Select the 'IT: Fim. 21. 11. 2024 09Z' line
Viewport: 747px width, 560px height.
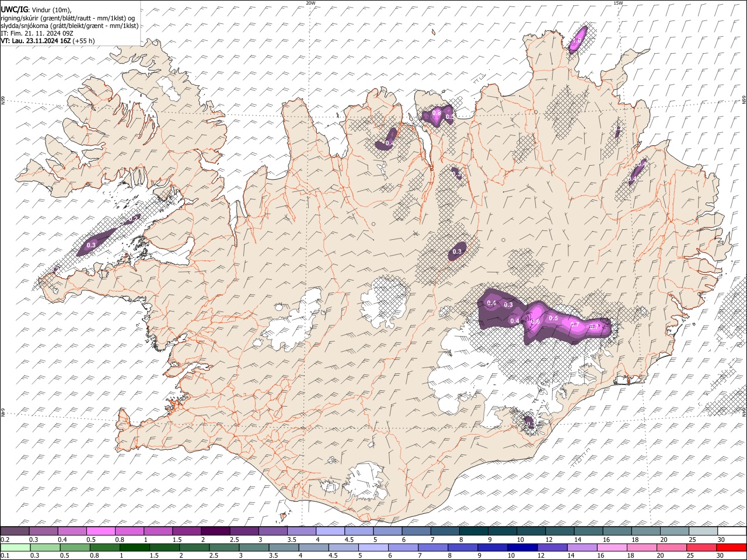(x=37, y=33)
